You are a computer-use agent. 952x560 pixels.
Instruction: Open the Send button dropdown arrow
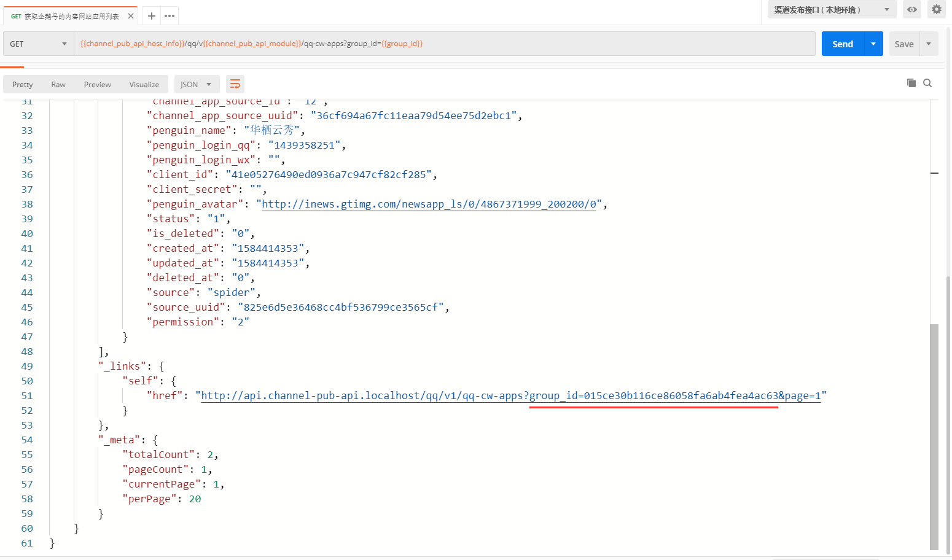873,44
